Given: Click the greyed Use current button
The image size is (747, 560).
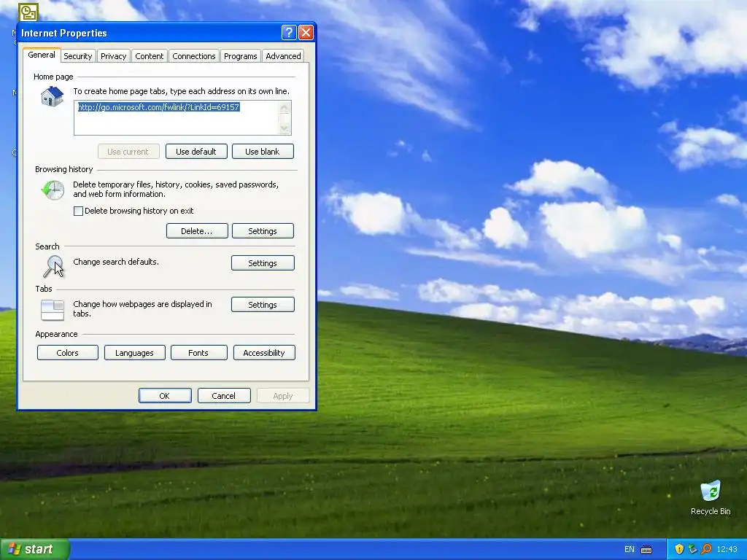Looking at the screenshot, I should pyautogui.click(x=128, y=152).
